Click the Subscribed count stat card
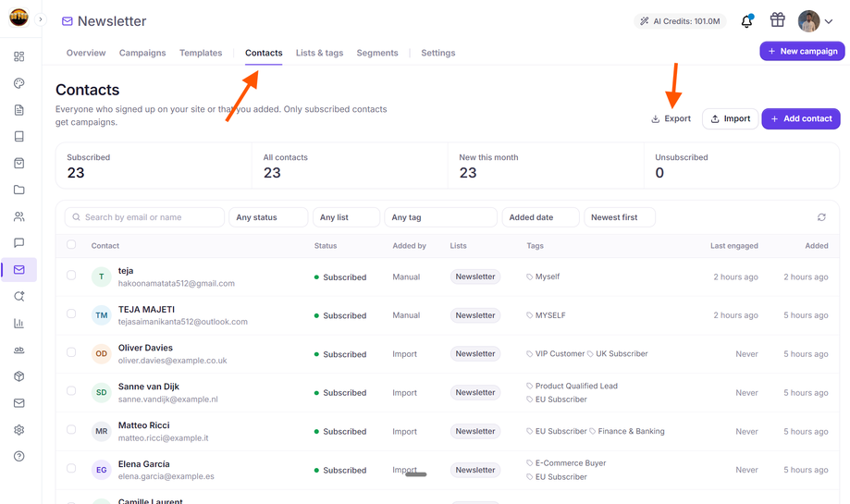 (x=154, y=166)
